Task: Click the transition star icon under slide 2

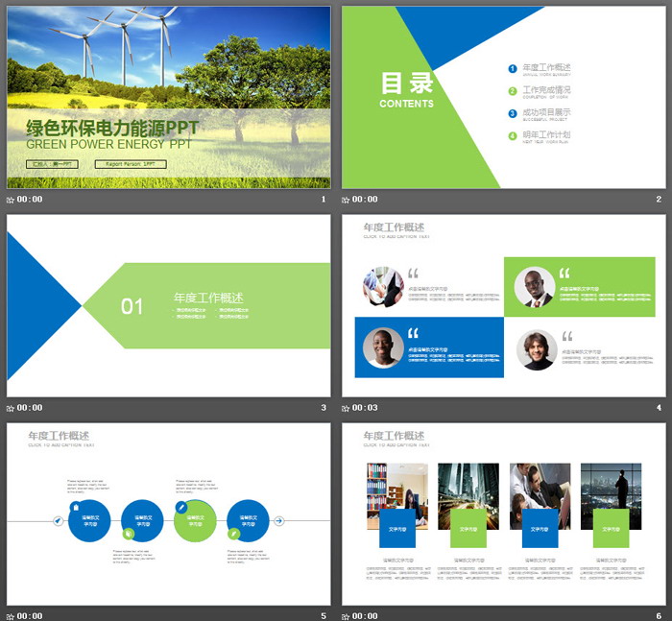Action: (346, 200)
